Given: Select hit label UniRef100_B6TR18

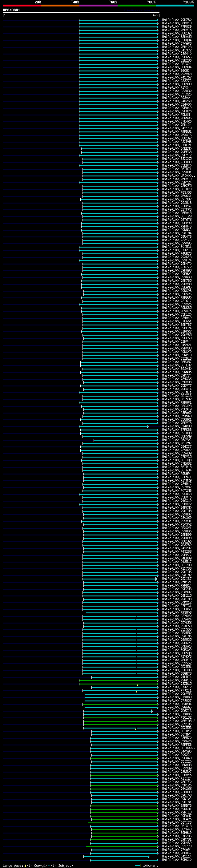Looking at the screenshot, I should 177,467.
